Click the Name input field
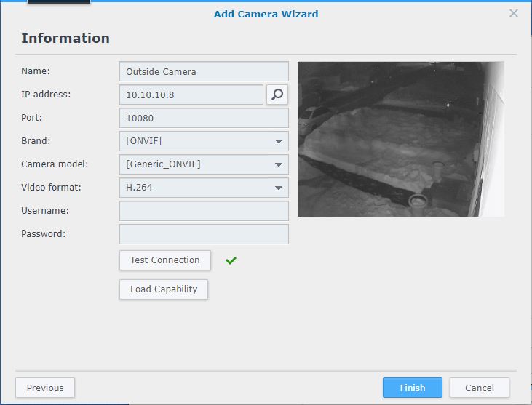The image size is (532, 405). coord(204,71)
